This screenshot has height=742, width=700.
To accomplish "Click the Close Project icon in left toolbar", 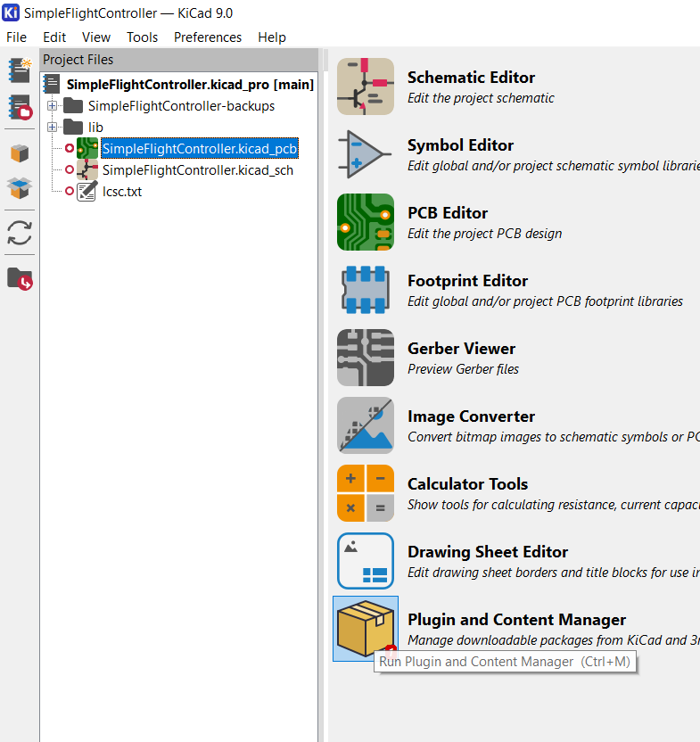I will [x=20, y=107].
